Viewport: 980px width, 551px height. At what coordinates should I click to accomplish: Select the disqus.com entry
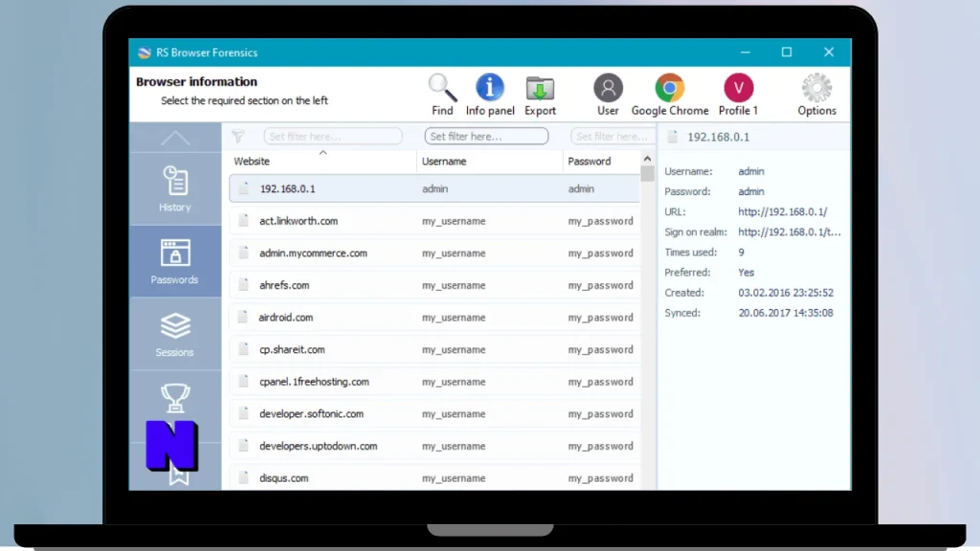pyautogui.click(x=434, y=478)
